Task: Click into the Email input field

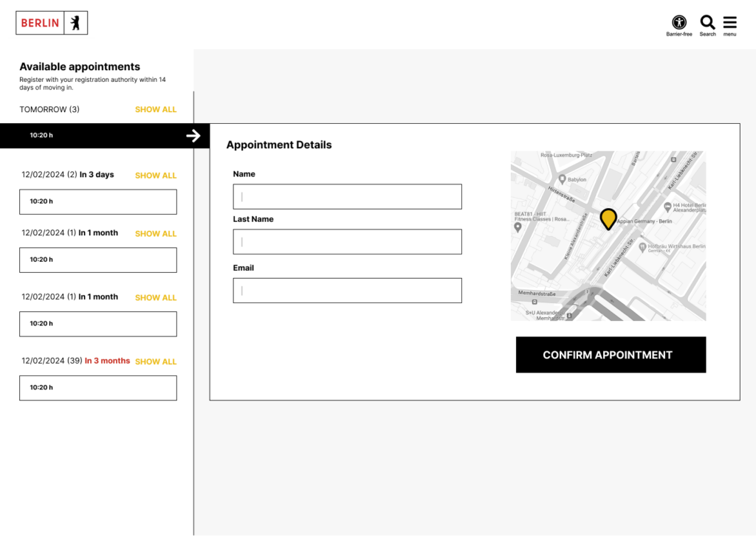Action: (x=347, y=291)
